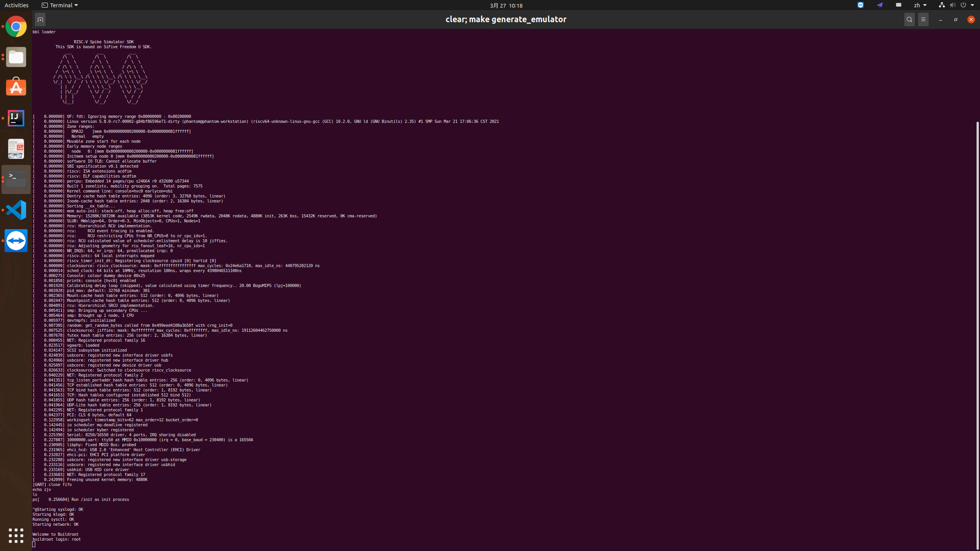Open the document viewer dock icon
This screenshot has width=980, height=551.
[16, 149]
